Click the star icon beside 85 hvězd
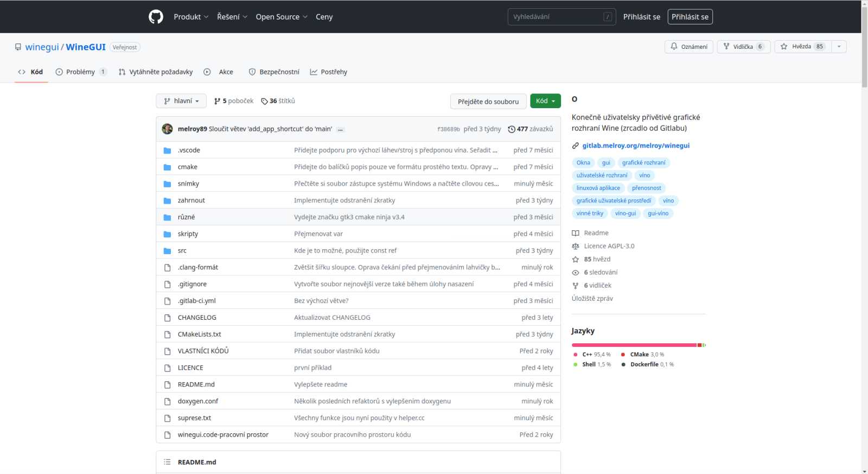The height and width of the screenshot is (474, 868). click(576, 259)
